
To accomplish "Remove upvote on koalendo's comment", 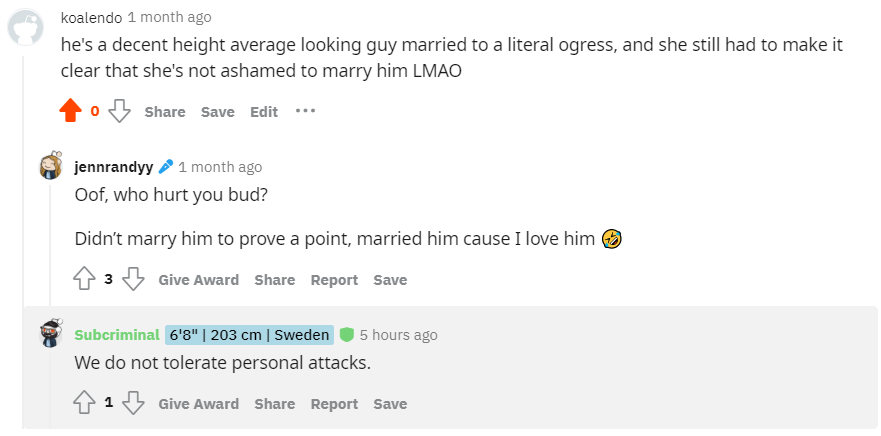I will (70, 111).
